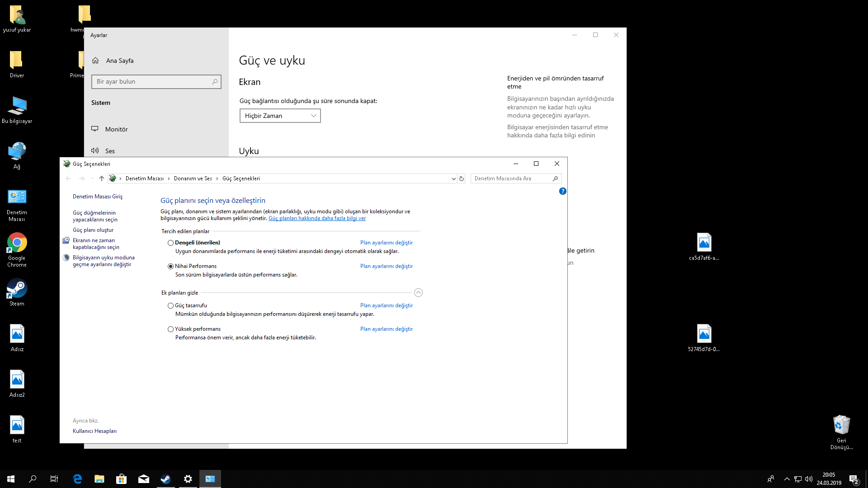Viewport: 868px width, 488px height.
Task: Click Plan ayarlarını değiştir for Nihai Performans
Action: (x=386, y=266)
